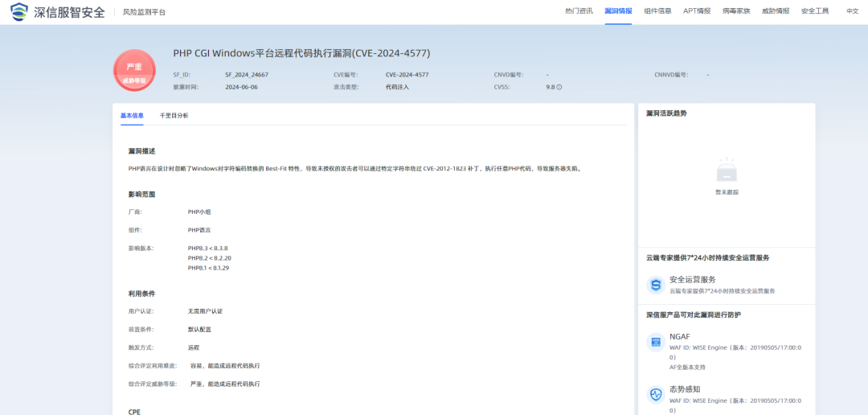Click the 安全运营服务 service icon
The image size is (868, 415).
click(656, 286)
